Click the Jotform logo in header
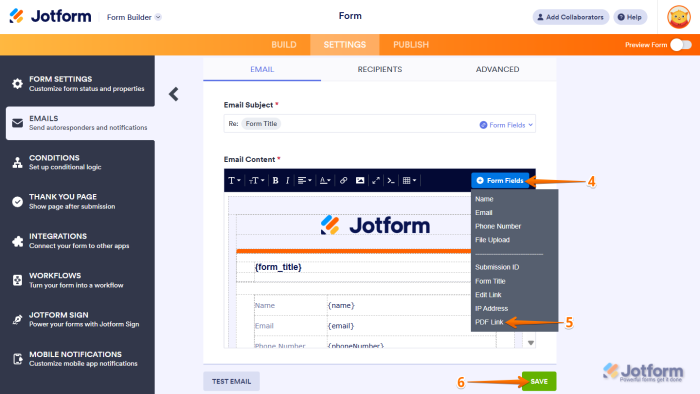The height and width of the screenshot is (394, 700). point(50,17)
